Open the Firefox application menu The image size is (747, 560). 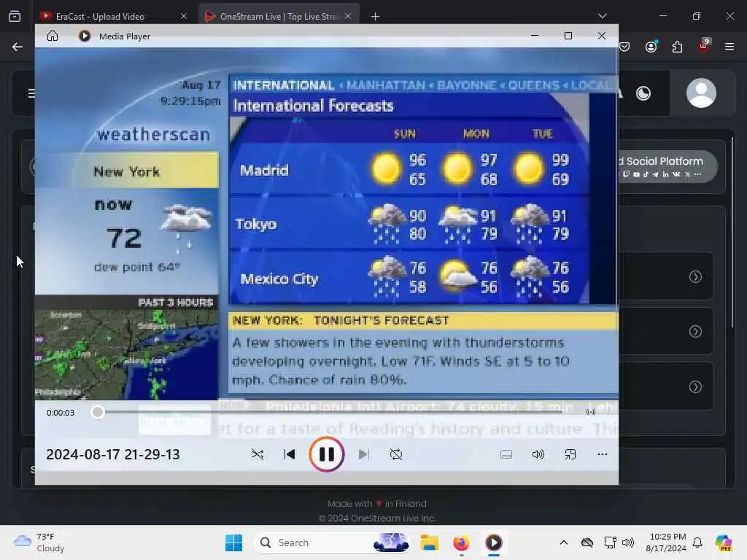(x=729, y=47)
